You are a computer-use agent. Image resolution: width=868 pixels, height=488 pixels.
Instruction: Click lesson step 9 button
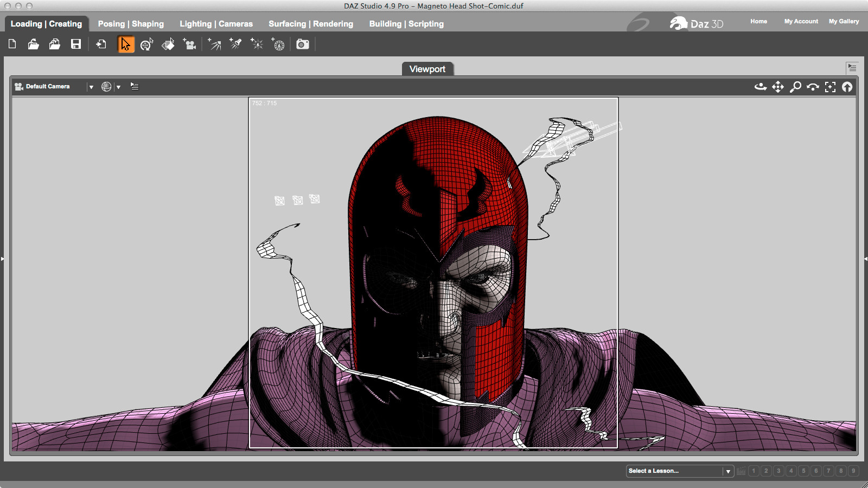(853, 471)
